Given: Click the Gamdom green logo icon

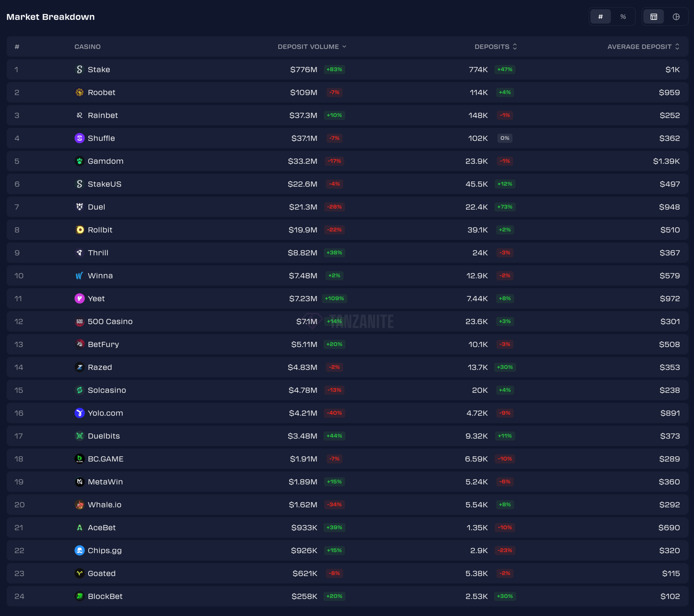Looking at the screenshot, I should pyautogui.click(x=80, y=161).
